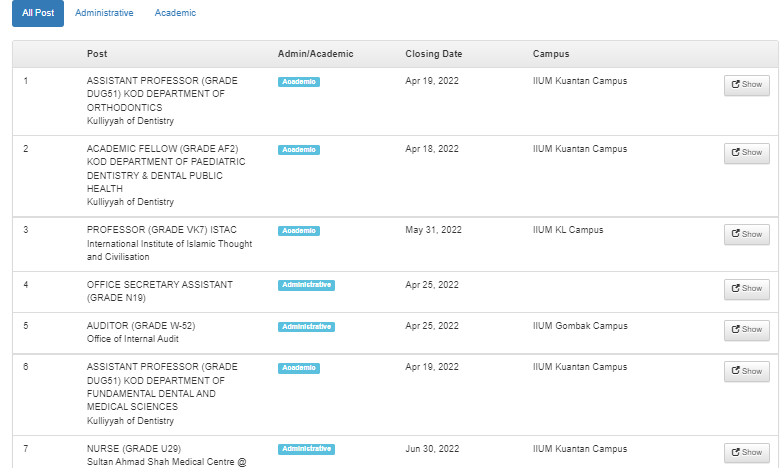This screenshot has height=468, width=782.
Task: Show the Auditor W-52 post
Action: coord(747,330)
